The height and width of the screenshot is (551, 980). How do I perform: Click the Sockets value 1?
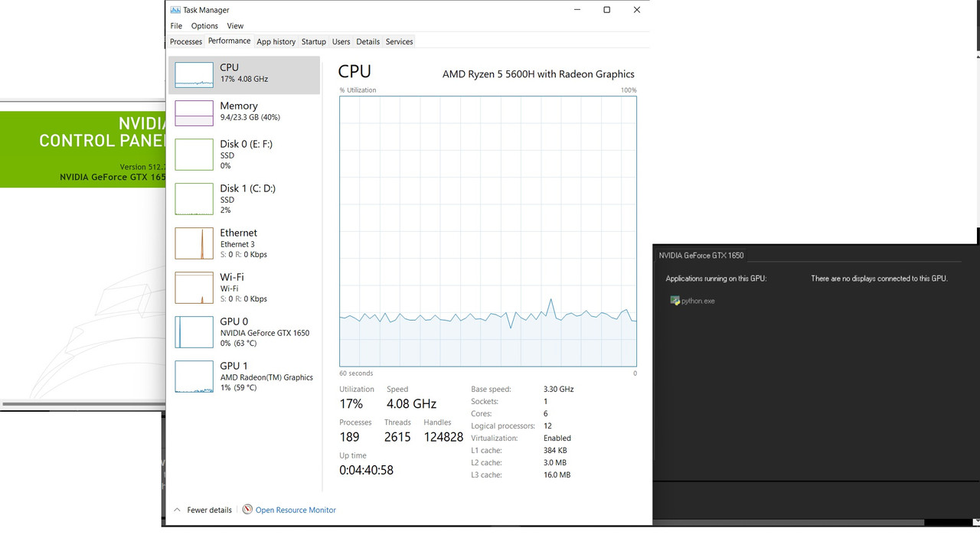click(x=546, y=401)
